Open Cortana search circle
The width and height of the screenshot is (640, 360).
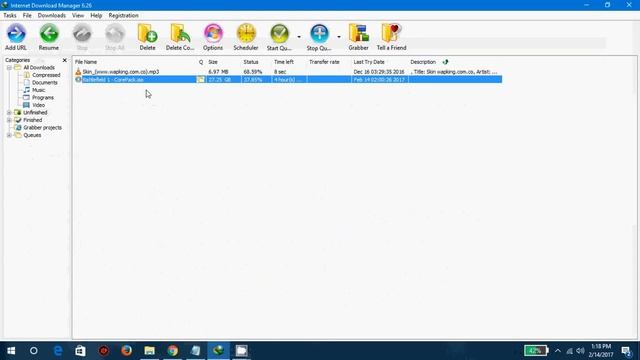pyautogui.click(x=34, y=351)
